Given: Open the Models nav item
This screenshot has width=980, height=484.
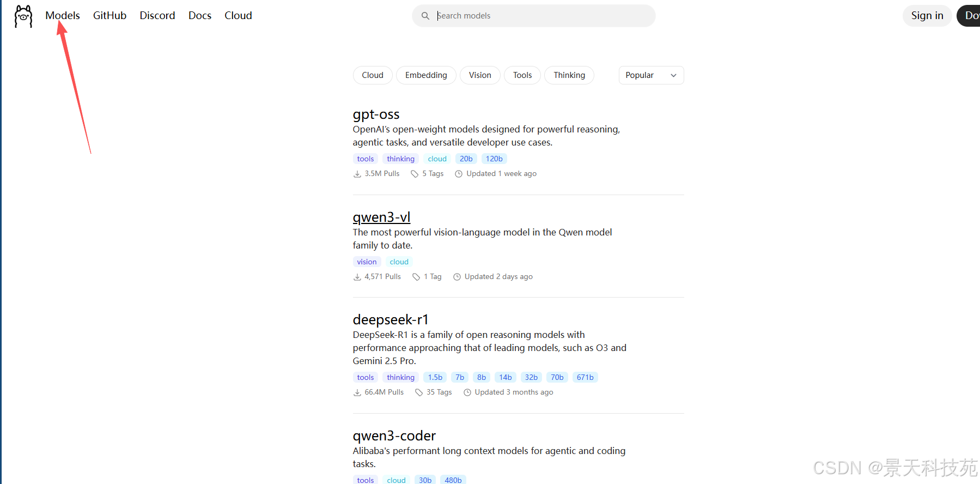Looking at the screenshot, I should 63,15.
